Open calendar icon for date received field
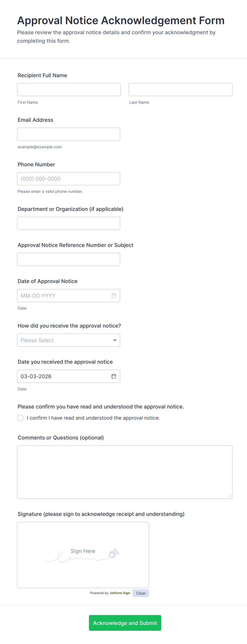This screenshot has height=644, width=247. point(114,376)
